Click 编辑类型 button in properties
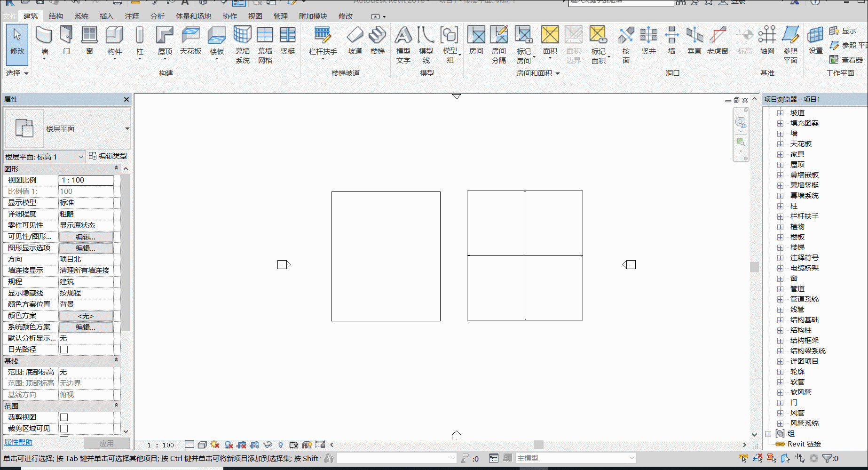This screenshot has height=470, width=868. click(x=108, y=156)
